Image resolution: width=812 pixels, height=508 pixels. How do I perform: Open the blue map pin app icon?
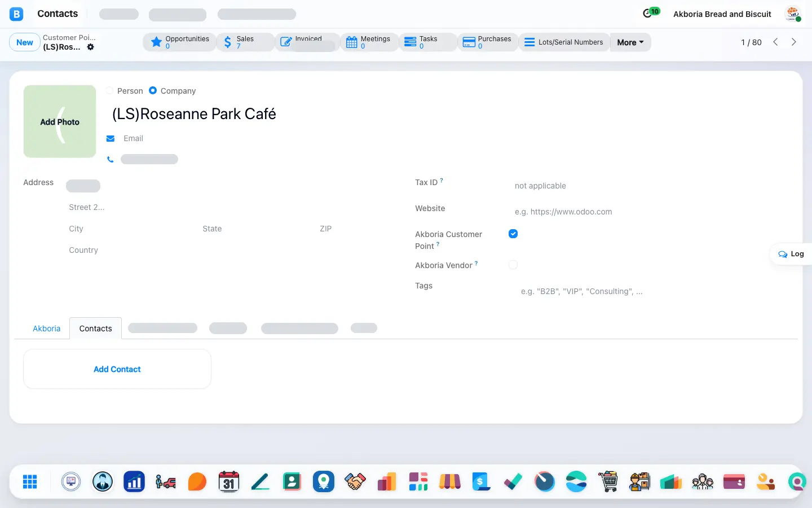324,481
